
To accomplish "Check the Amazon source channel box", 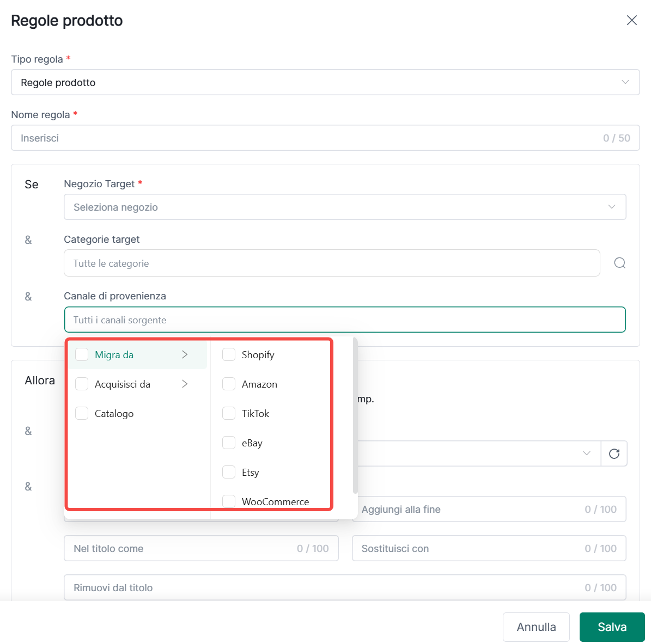I will pyautogui.click(x=229, y=384).
